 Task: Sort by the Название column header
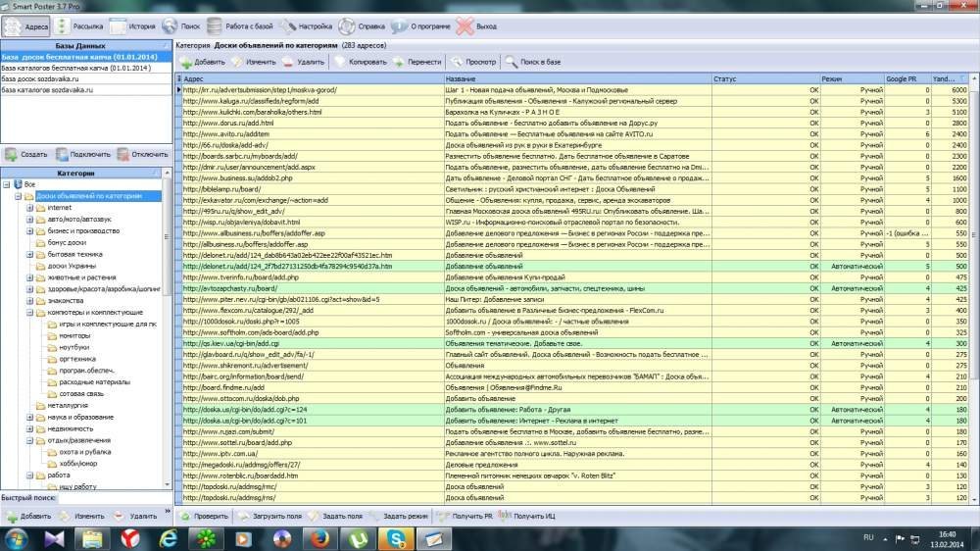[577, 78]
